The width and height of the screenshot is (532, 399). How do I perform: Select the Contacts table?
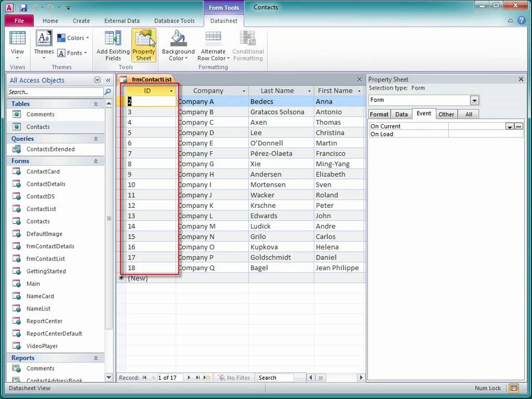click(55, 126)
